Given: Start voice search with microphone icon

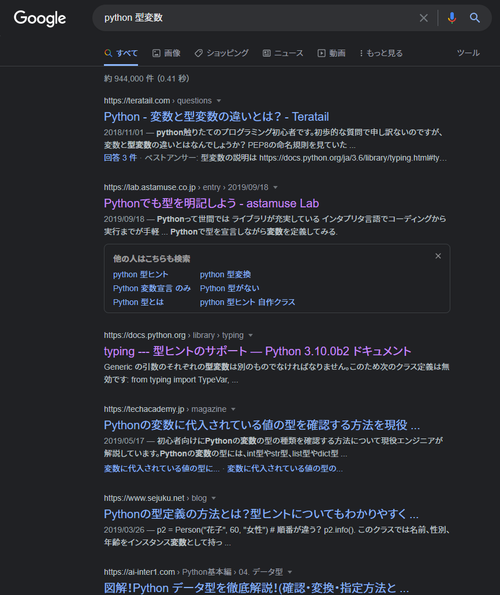Looking at the screenshot, I should (x=451, y=18).
